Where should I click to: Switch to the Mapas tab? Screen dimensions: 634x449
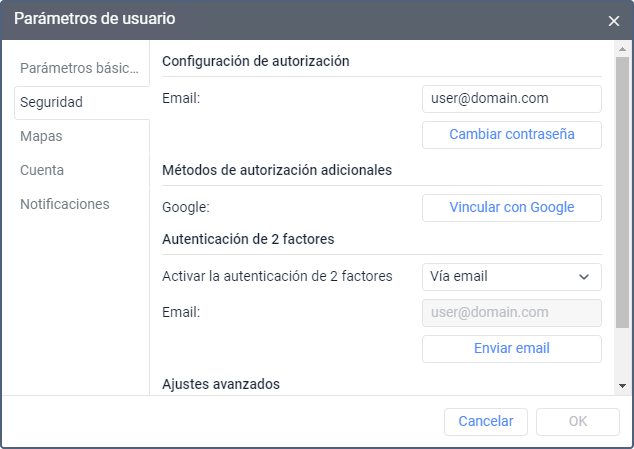point(42,136)
